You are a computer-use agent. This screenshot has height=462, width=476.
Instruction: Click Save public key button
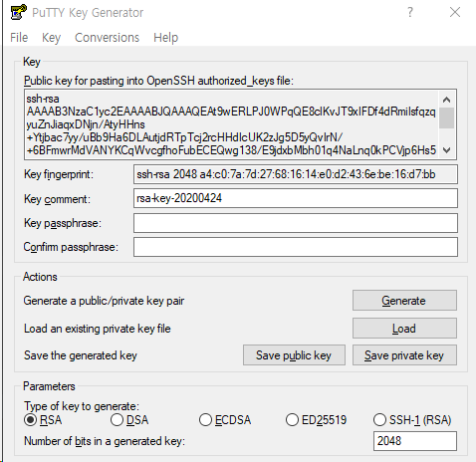[294, 355]
